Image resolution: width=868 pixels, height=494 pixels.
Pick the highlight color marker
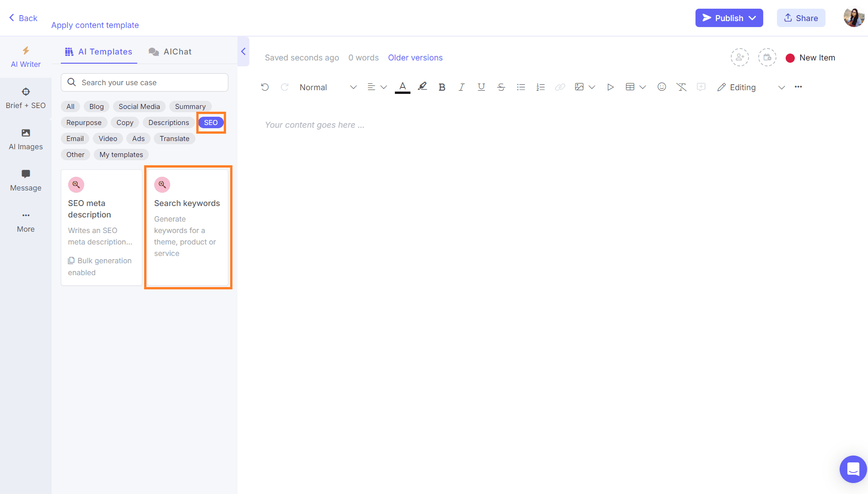tap(422, 87)
